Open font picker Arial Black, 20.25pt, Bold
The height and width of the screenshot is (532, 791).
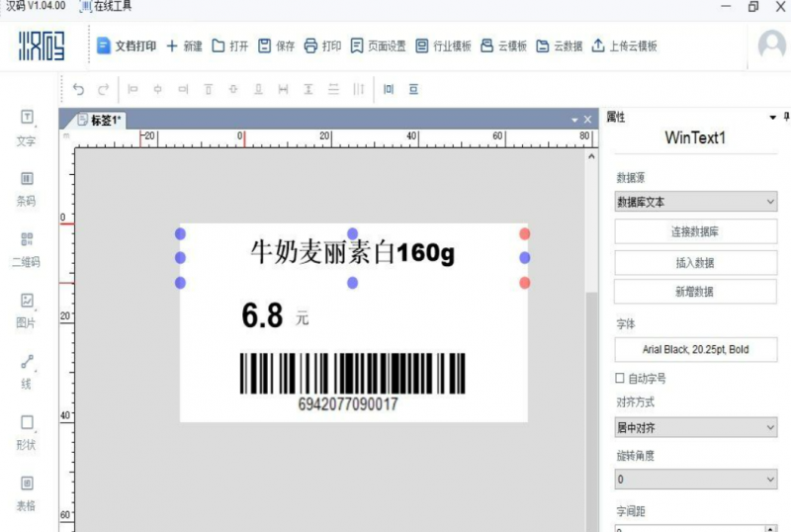696,349
